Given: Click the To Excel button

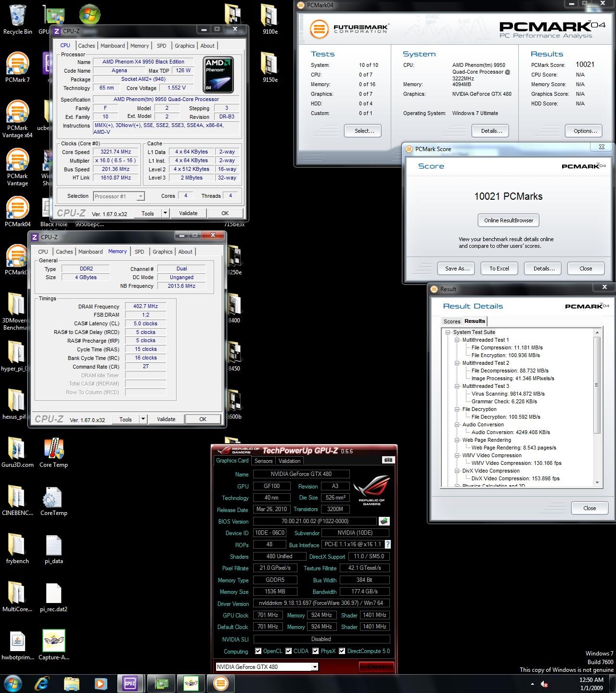Looking at the screenshot, I should pyautogui.click(x=499, y=269).
